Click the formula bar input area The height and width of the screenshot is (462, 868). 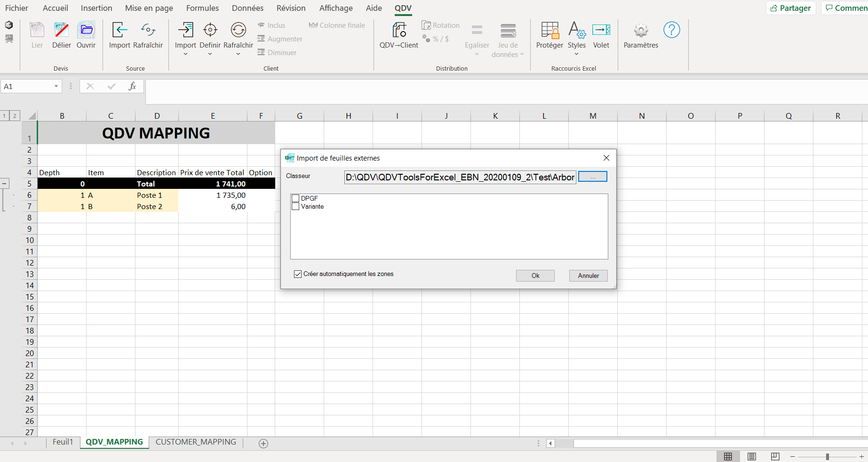507,91
